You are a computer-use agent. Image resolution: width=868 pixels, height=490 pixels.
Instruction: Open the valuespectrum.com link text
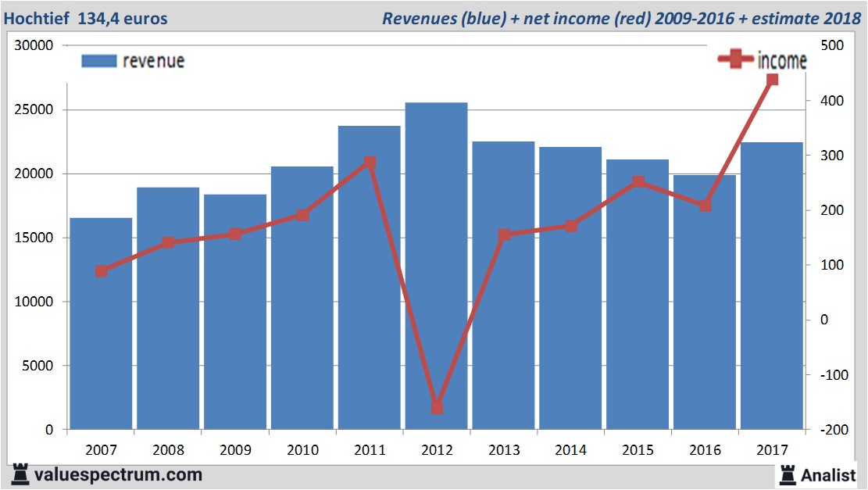tap(118, 474)
